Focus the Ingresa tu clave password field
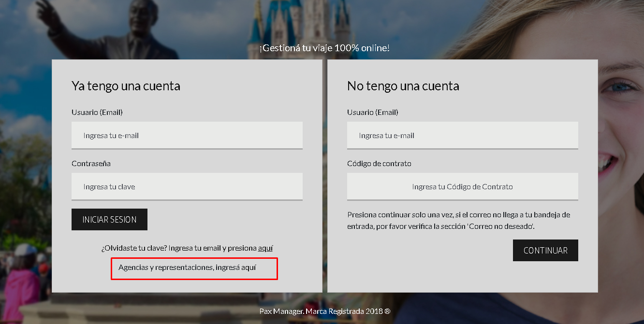644x324 pixels. point(187,186)
